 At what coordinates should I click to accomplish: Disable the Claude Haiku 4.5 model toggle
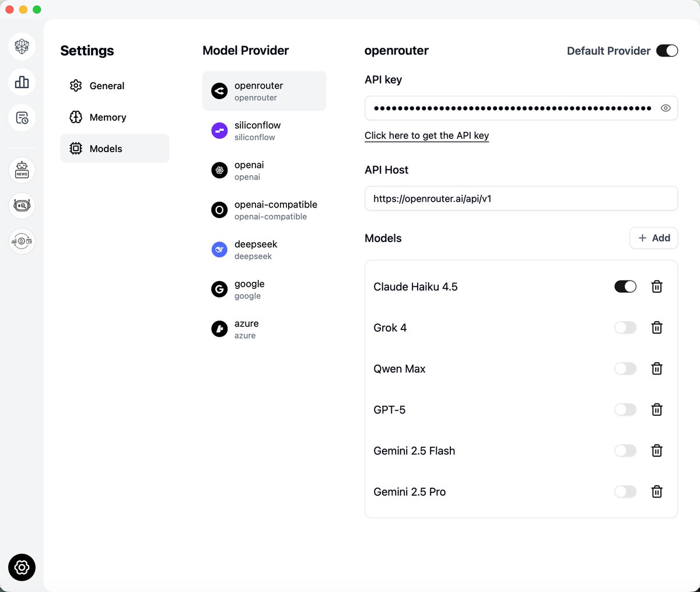coord(625,286)
